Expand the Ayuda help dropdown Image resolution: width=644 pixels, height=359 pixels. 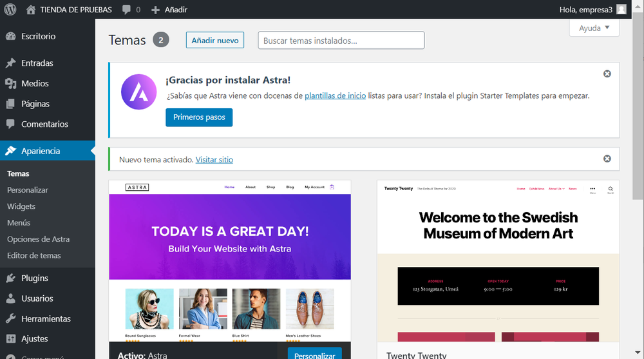(594, 28)
